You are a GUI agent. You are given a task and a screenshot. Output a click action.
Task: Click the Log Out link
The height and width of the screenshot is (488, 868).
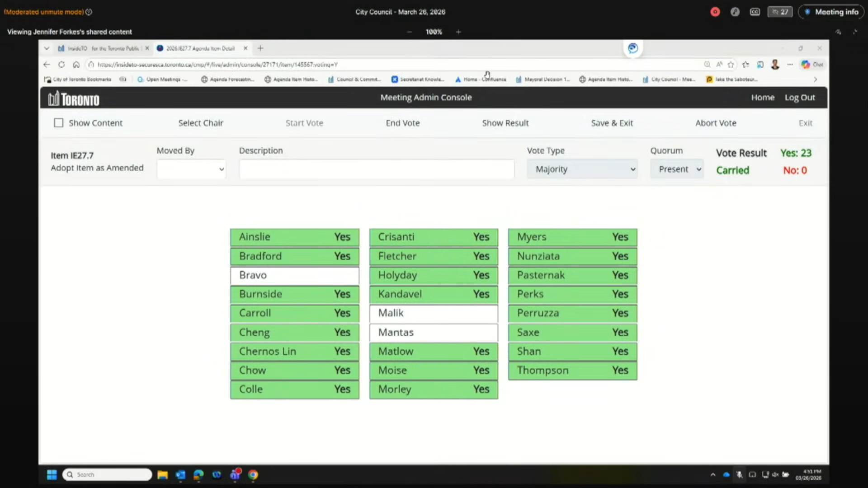(x=800, y=98)
